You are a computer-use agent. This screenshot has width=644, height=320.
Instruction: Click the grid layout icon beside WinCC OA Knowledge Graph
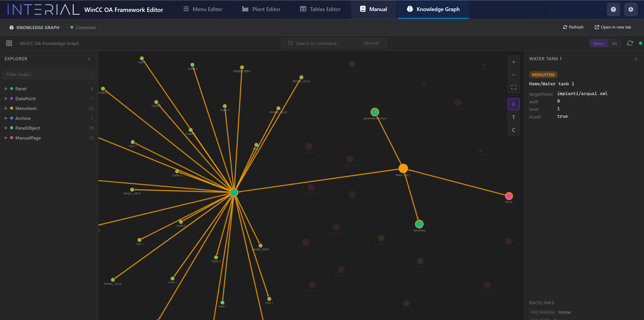click(9, 43)
